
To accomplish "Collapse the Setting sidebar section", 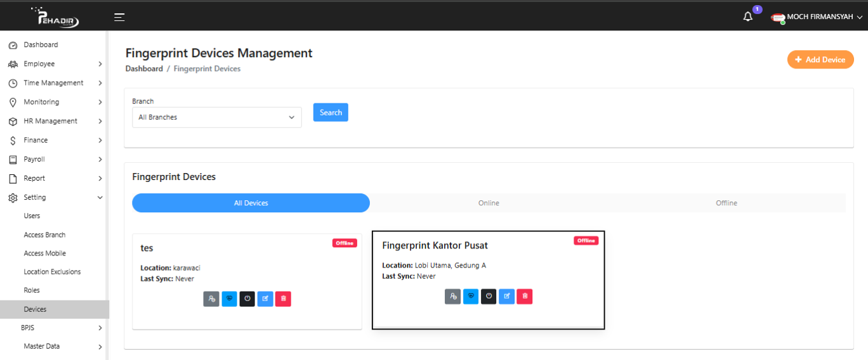I will click(x=55, y=197).
